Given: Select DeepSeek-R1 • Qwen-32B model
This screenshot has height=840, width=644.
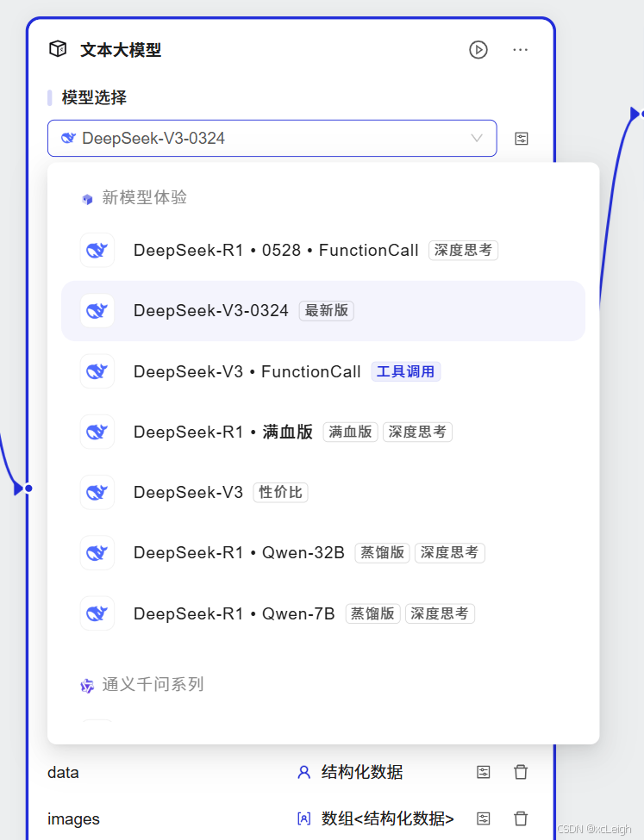Looking at the screenshot, I should tap(322, 553).
